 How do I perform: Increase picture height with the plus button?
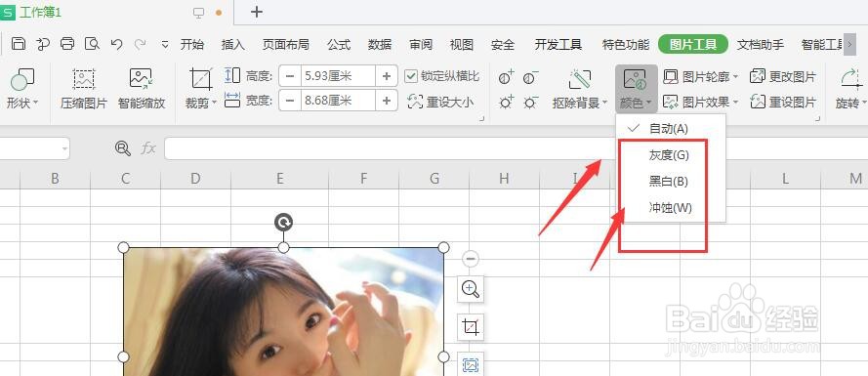pyautogui.click(x=387, y=76)
